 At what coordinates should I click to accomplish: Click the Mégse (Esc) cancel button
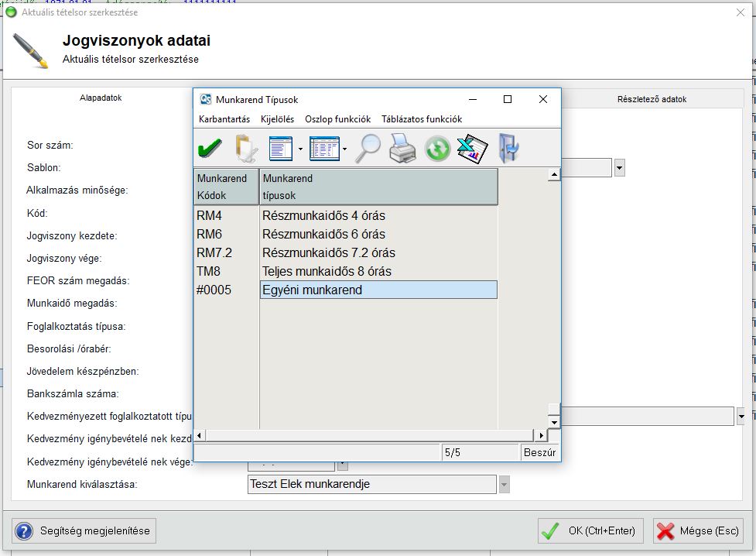(x=698, y=531)
